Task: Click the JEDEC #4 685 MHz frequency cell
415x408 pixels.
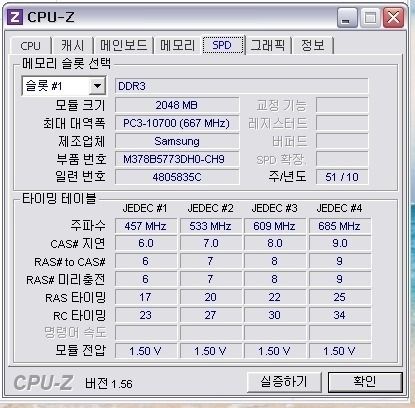Action: coord(340,226)
